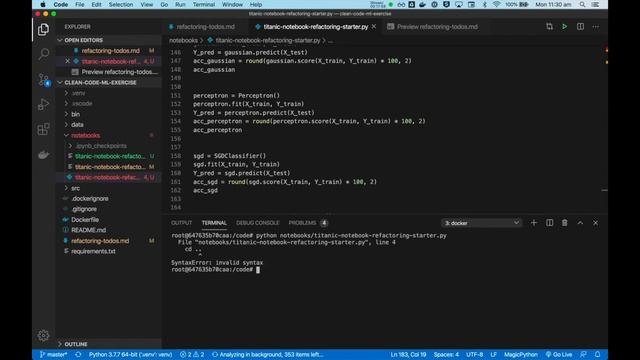Close the terminal panel
Viewport: 640px width, 360px height.
pos(596,223)
